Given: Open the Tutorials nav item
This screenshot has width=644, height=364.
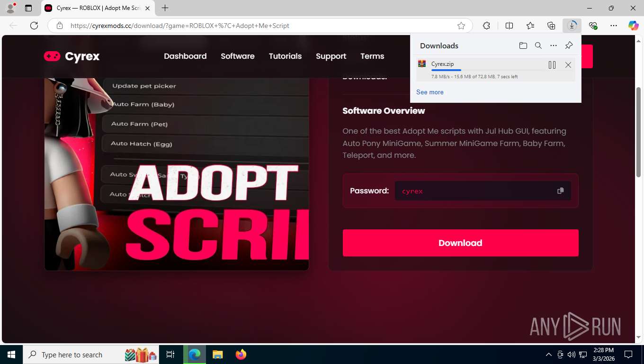Looking at the screenshot, I should tap(285, 56).
